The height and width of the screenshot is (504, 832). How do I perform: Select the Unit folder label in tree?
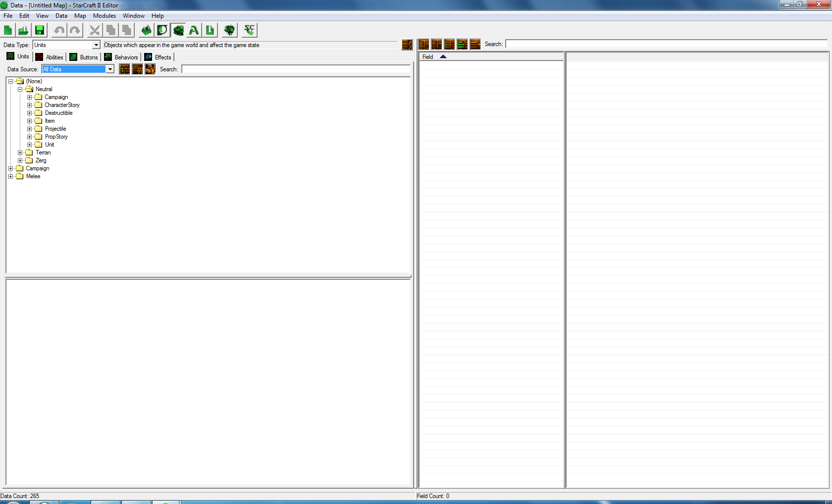click(50, 145)
